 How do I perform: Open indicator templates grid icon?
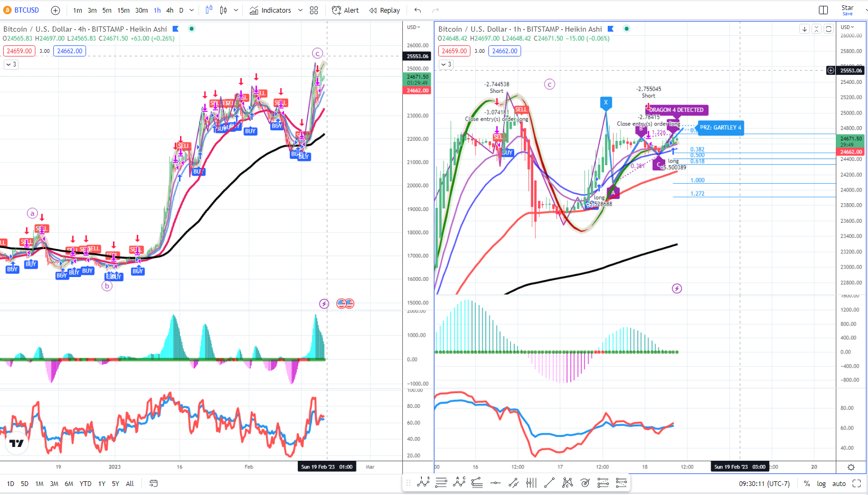coord(314,10)
